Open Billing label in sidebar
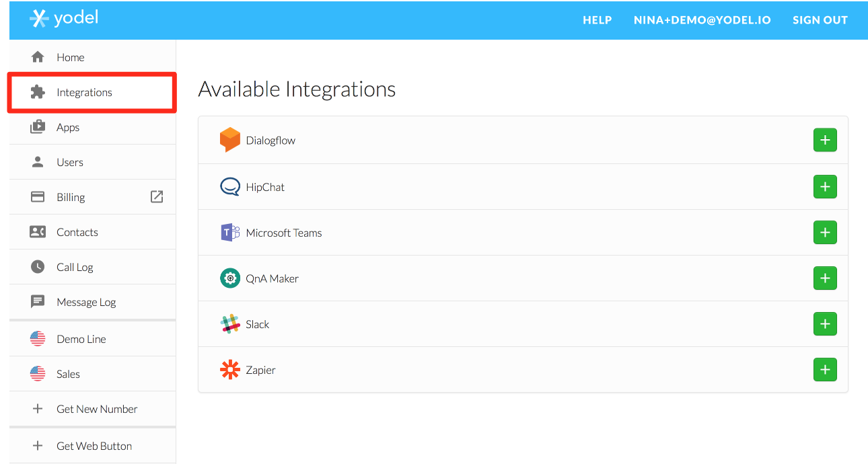 (x=71, y=198)
